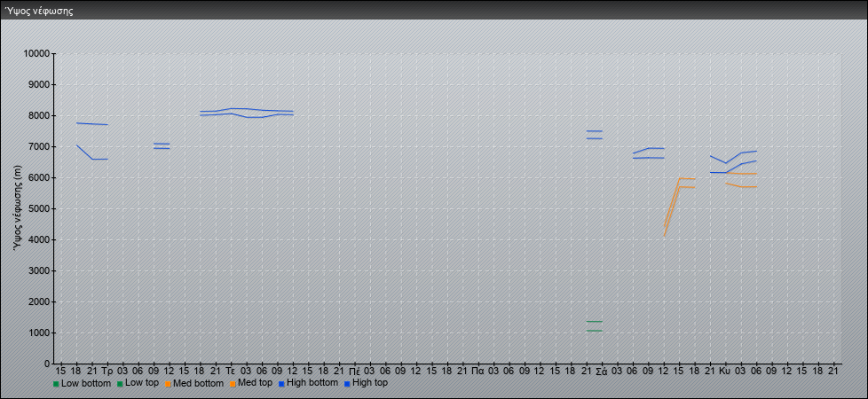Click the Σά day label on time axis
This screenshot has height=399, width=868.
pos(603,372)
